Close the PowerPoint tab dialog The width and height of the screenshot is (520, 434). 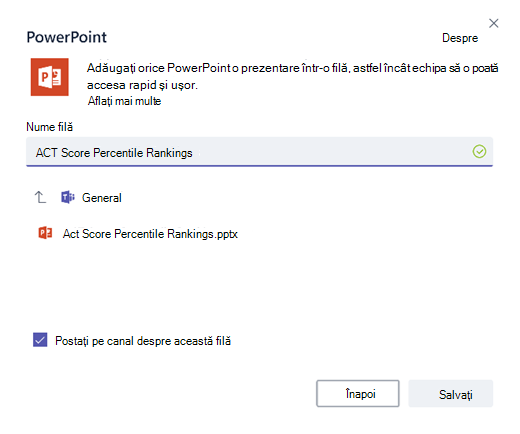click(494, 23)
